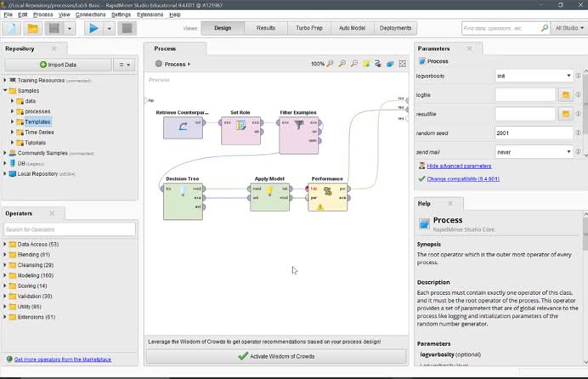
Task: Expand the save options dropdown arrow
Action: [x=70, y=28]
